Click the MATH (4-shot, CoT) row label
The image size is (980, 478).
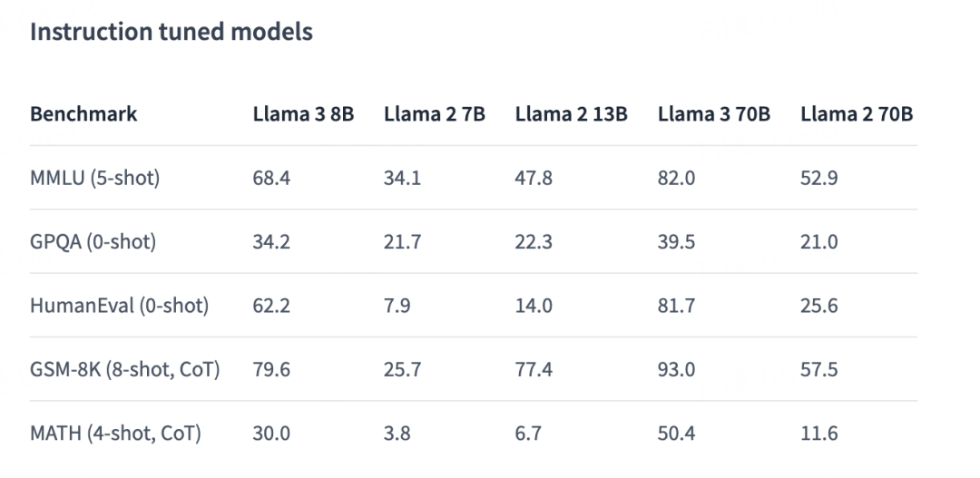[x=115, y=434]
